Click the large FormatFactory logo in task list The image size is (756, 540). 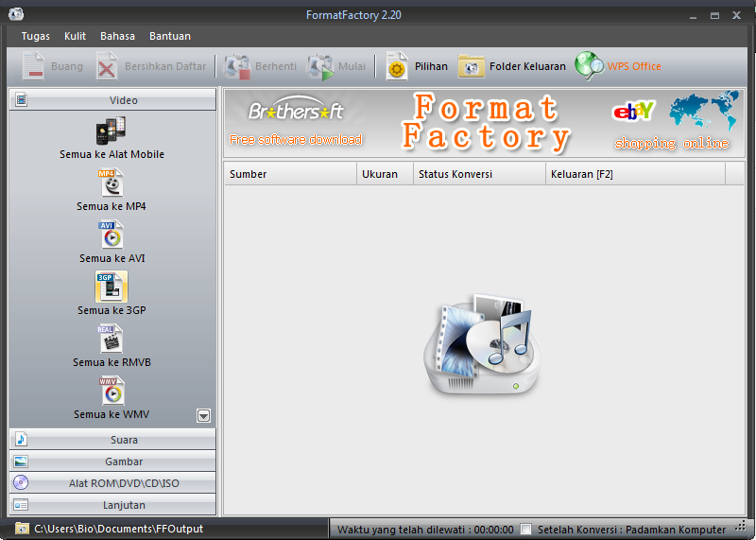pos(482,344)
